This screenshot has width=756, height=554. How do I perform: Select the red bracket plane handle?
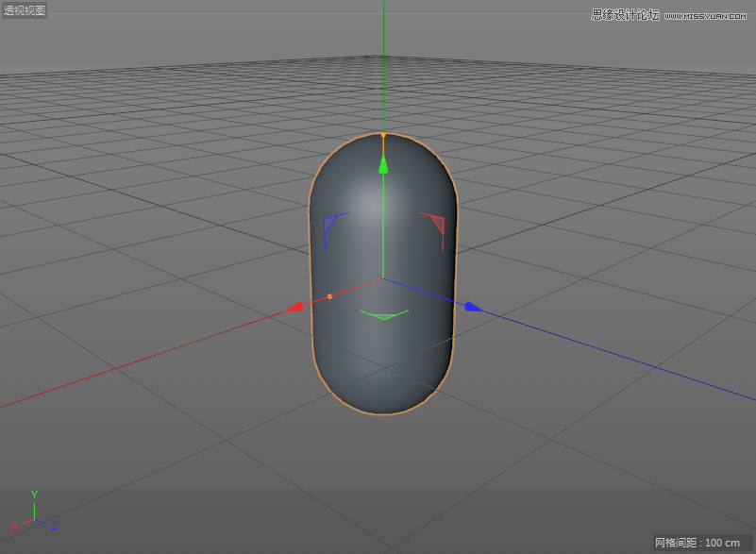pos(435,225)
